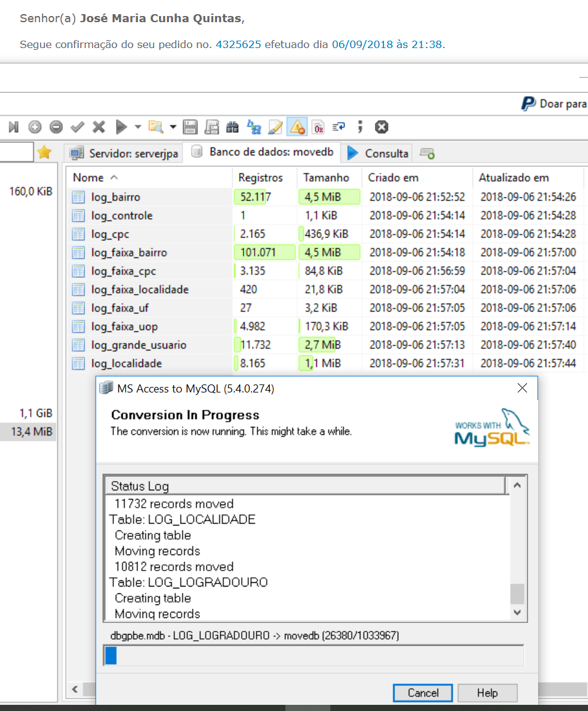This screenshot has height=711, width=588.
Task: Open the dropdown arrow beside the folder icon
Action: click(173, 128)
